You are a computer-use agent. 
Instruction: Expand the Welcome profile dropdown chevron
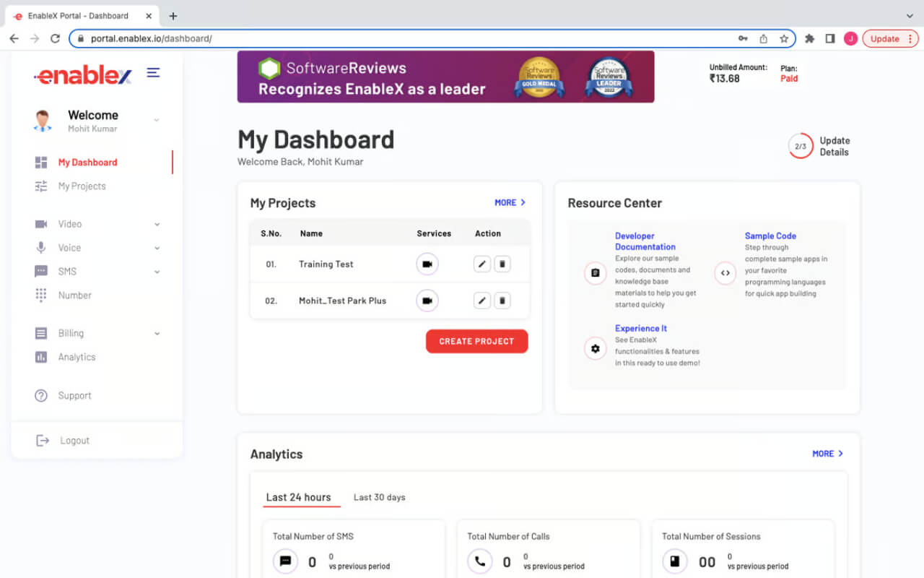coord(157,121)
